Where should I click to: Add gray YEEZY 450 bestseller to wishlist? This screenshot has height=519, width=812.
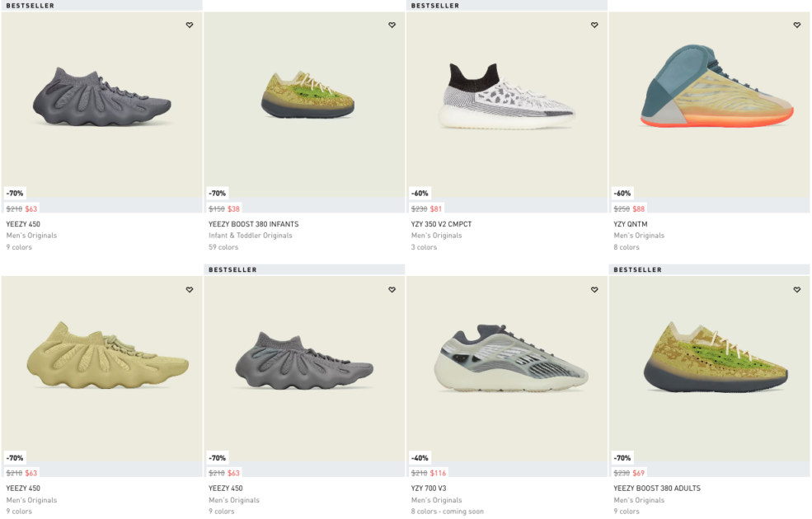(190, 25)
